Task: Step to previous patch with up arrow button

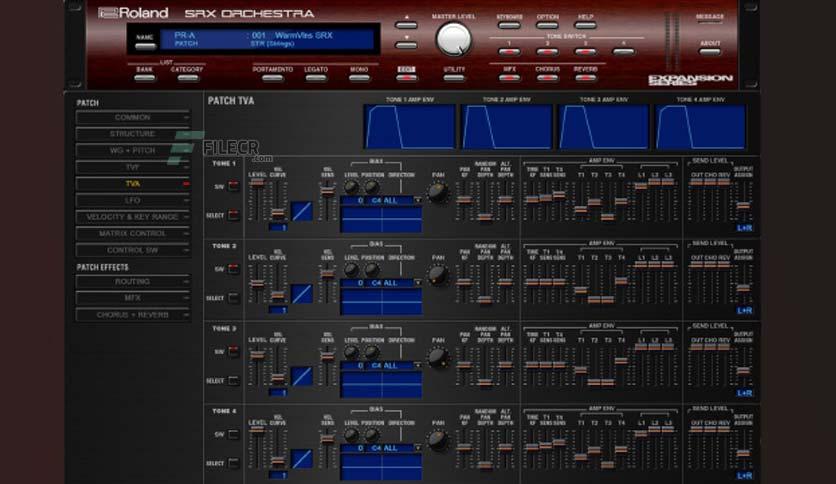Action: (x=406, y=25)
